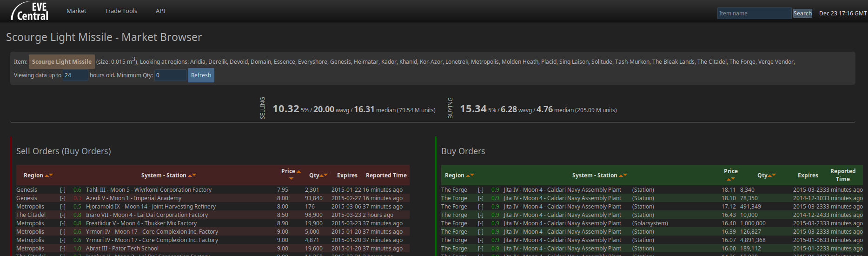
Task: Open the Trade Tools menu
Action: [121, 11]
